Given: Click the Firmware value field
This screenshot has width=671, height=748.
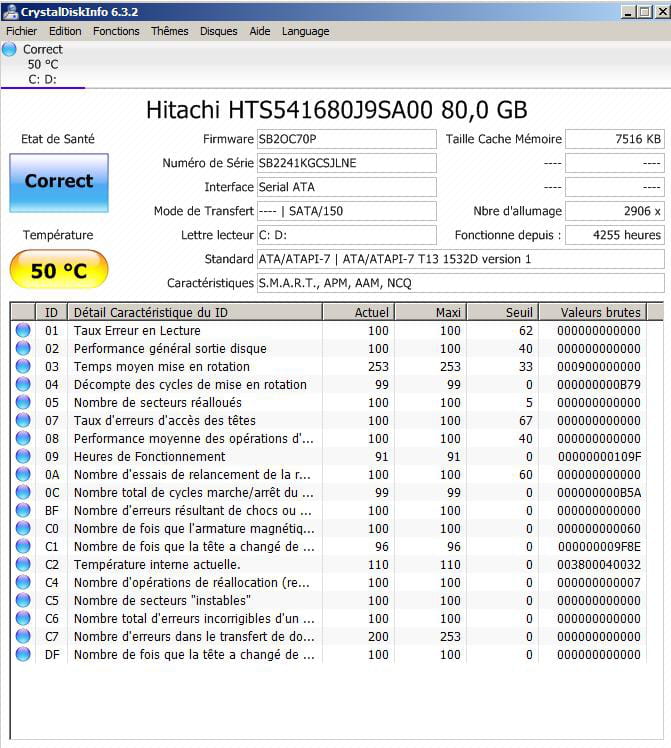Looking at the screenshot, I should (x=346, y=139).
